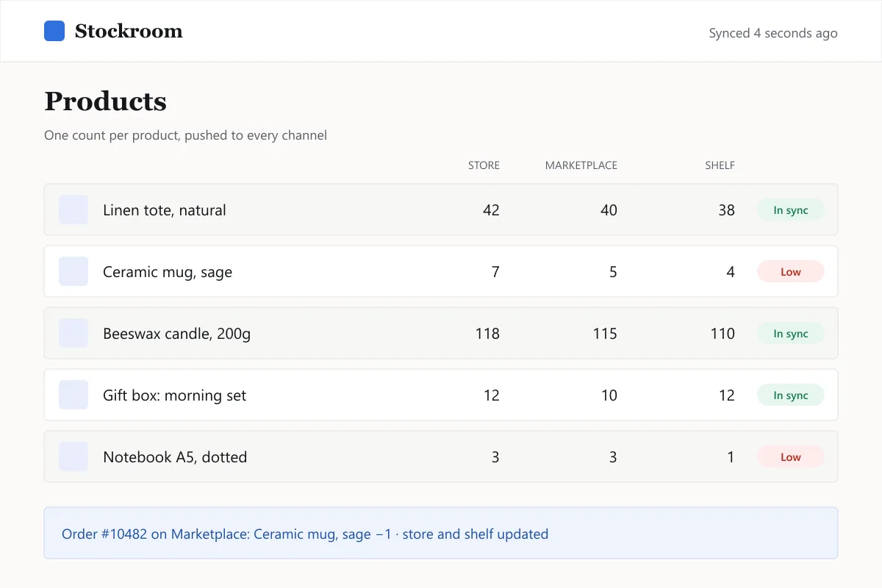
Task: Click the One count per product subtitle
Action: (x=185, y=135)
